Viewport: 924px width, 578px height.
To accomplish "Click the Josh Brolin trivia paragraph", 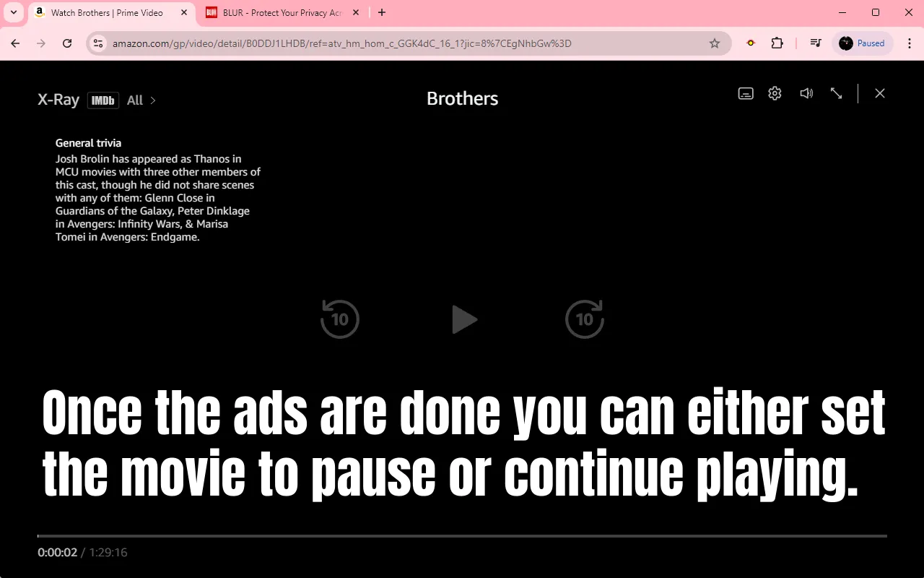I will coord(158,198).
